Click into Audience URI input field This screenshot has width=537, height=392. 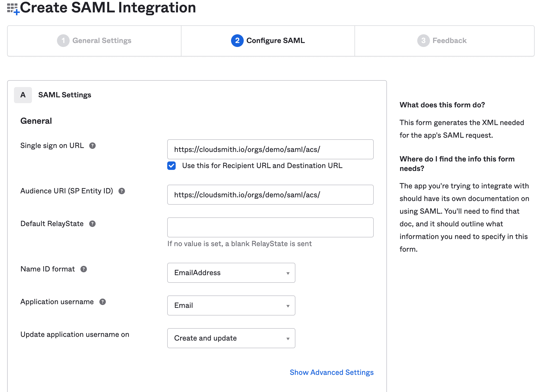pos(270,195)
